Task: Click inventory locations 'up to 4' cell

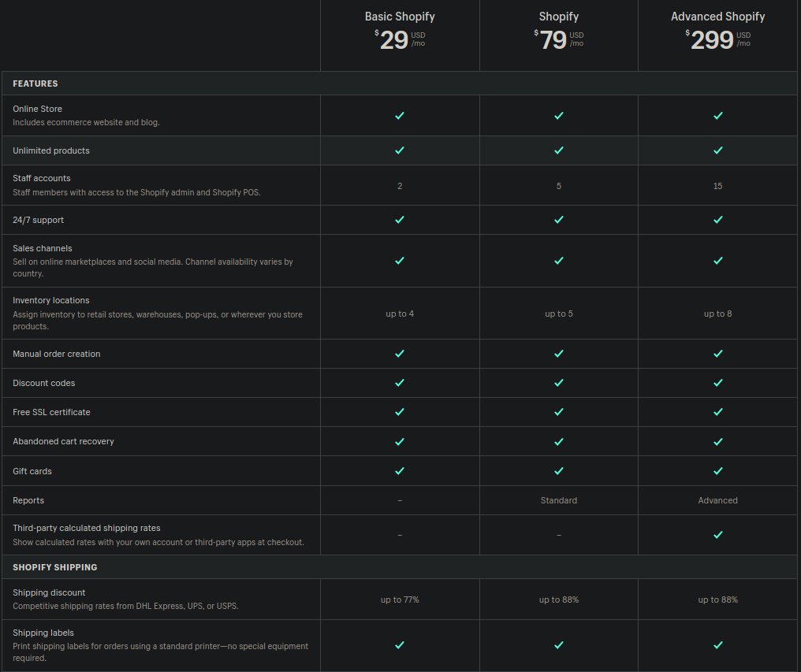Action: pos(400,314)
